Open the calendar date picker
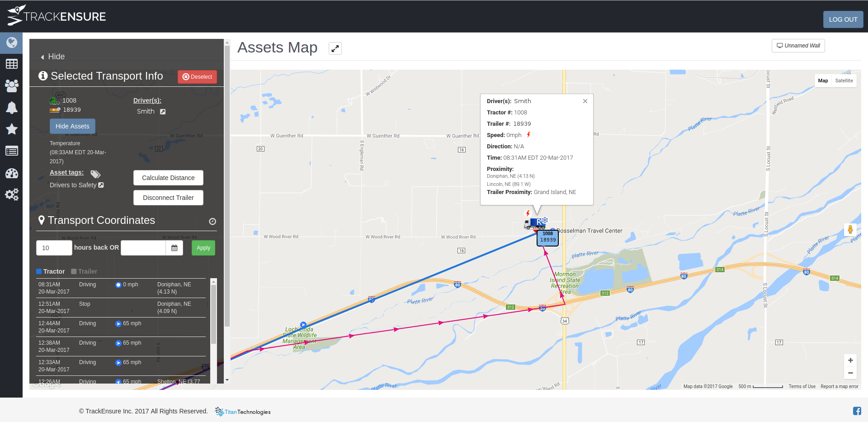Image resolution: width=868 pixels, height=422 pixels. coord(175,248)
